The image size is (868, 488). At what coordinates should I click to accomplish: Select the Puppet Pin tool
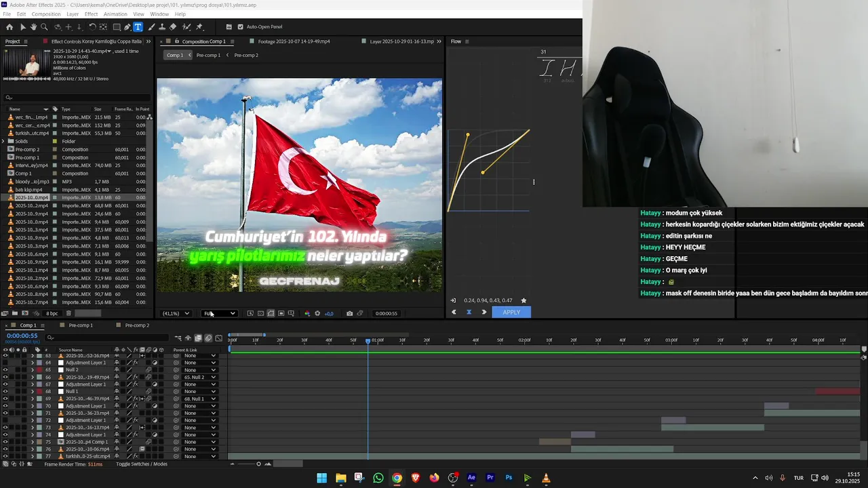pos(199,27)
